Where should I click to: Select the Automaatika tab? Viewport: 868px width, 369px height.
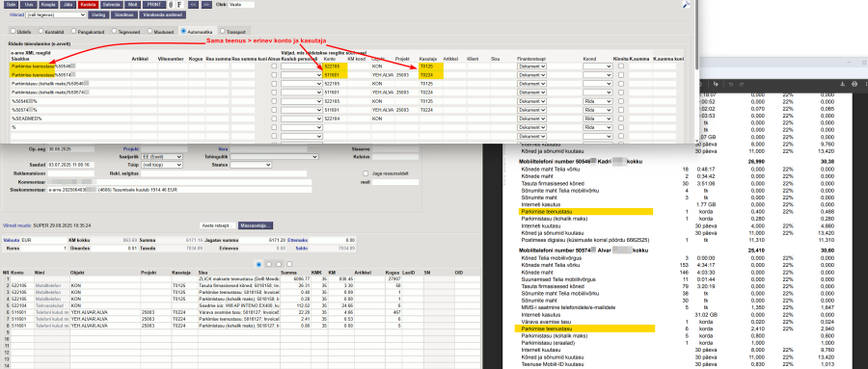(x=198, y=31)
